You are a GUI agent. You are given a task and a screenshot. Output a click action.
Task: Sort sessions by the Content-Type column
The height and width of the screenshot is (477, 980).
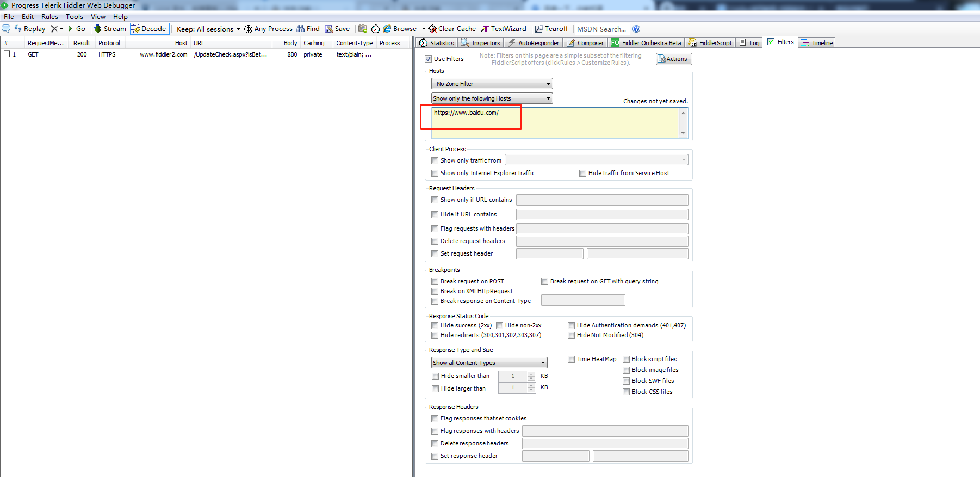(x=354, y=43)
